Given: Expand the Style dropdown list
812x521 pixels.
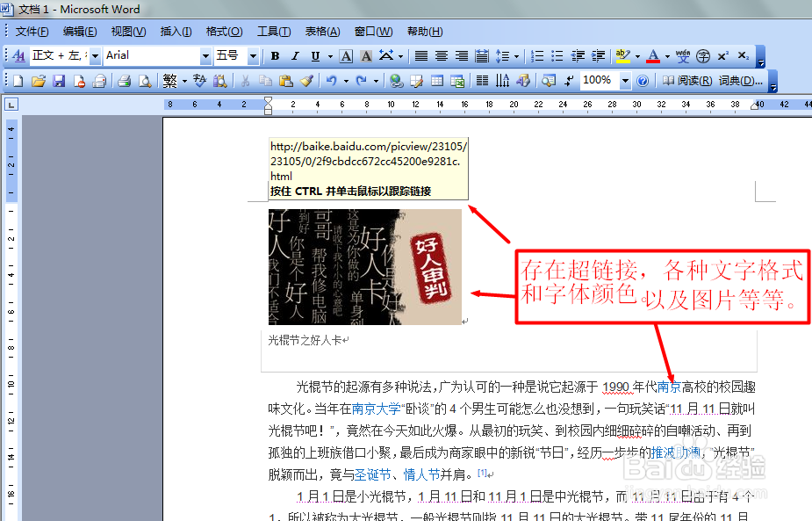Looking at the screenshot, I should (96, 55).
